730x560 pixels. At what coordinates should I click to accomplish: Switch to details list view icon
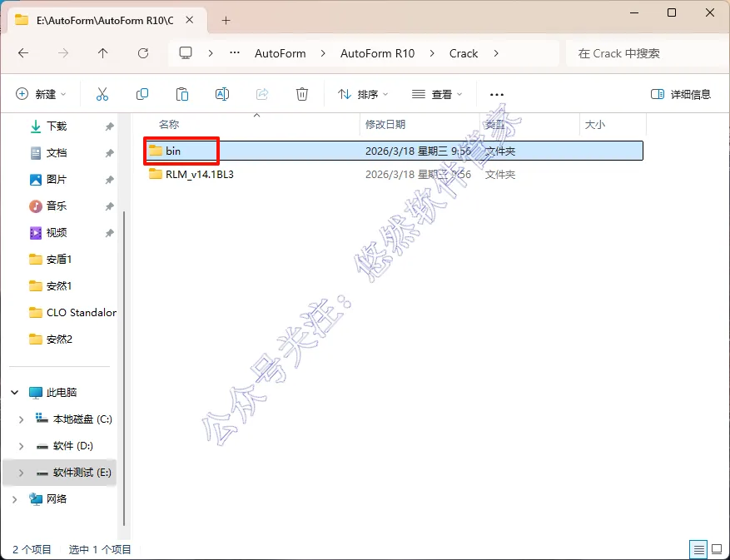[699, 550]
